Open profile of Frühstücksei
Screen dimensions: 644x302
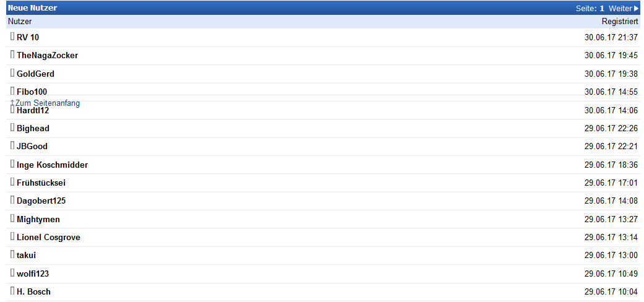[x=41, y=183]
